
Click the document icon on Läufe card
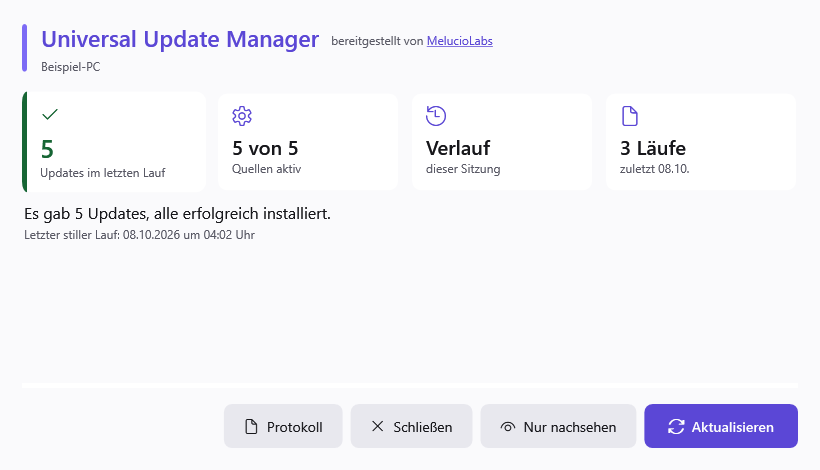[x=630, y=116]
